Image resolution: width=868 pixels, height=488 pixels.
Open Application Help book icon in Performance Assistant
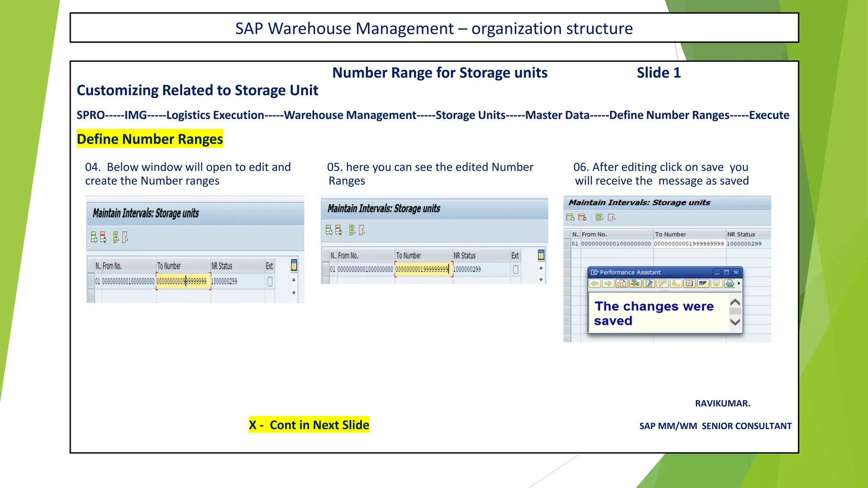[622, 283]
